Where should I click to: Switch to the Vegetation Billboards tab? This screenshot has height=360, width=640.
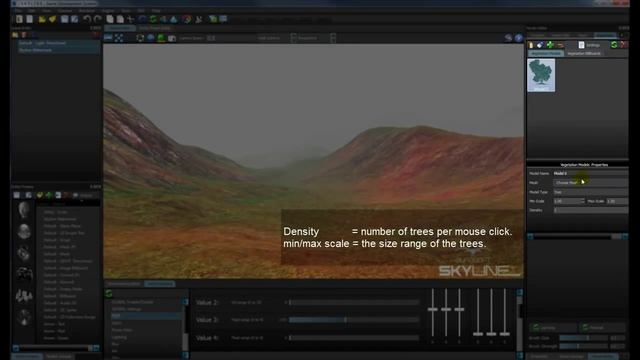coord(584,53)
